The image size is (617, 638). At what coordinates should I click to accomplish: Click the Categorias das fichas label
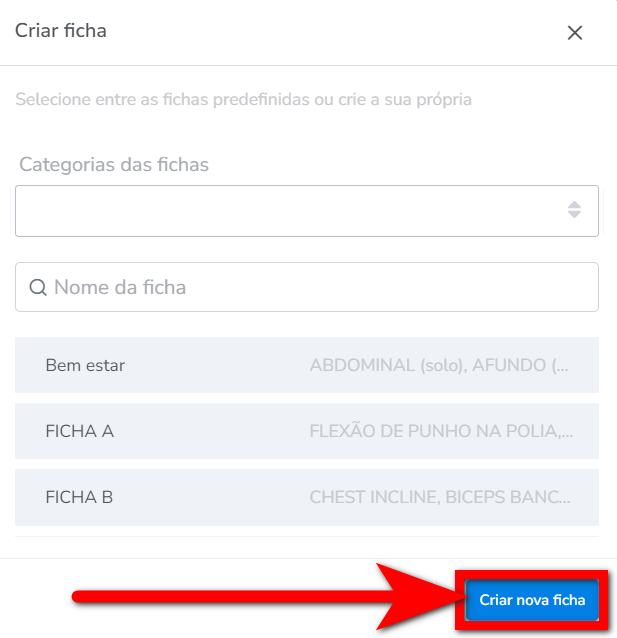pyautogui.click(x=114, y=164)
